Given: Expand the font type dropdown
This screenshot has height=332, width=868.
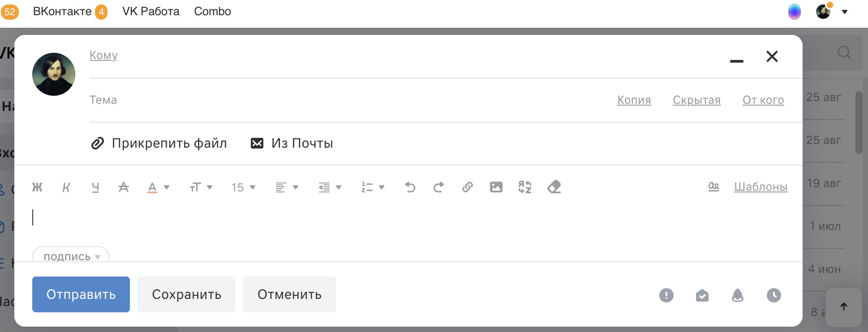Looking at the screenshot, I should [201, 187].
